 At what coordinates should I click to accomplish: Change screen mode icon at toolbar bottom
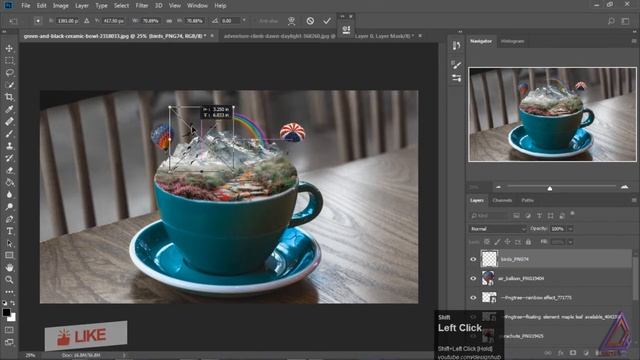9,342
